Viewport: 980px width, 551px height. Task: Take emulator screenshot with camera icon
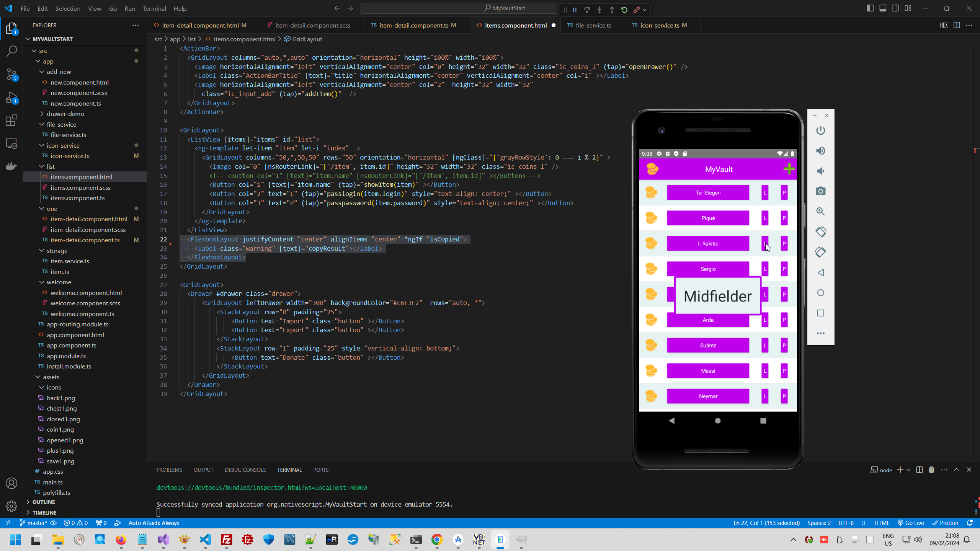820,191
